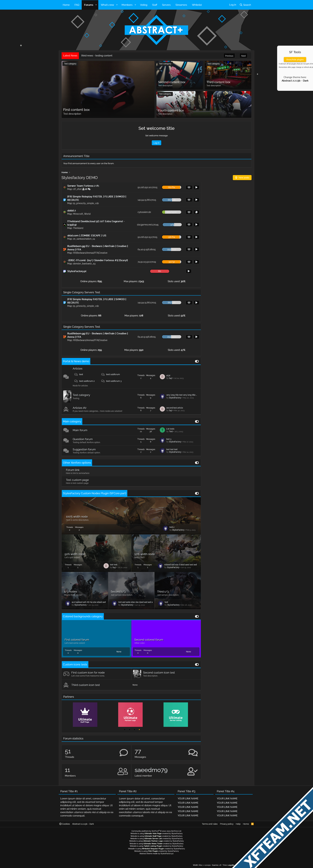Click Show/hide plugins button in SF Tools
Image resolution: width=313 pixels, height=868 pixels.
(x=295, y=59)
